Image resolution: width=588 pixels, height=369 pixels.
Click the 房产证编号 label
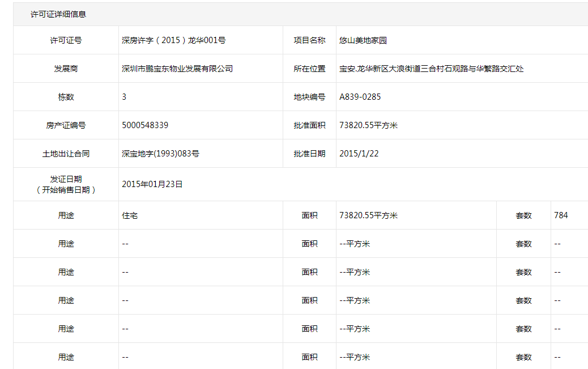pos(66,125)
